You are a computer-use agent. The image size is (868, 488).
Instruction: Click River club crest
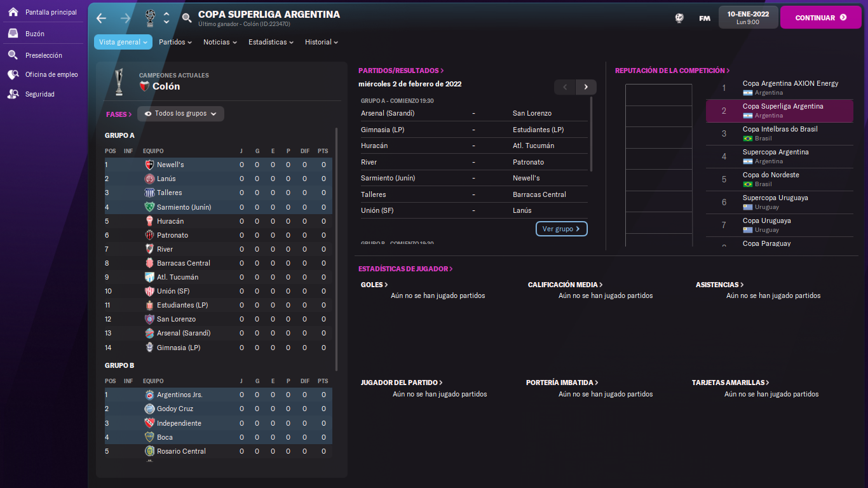click(x=149, y=249)
